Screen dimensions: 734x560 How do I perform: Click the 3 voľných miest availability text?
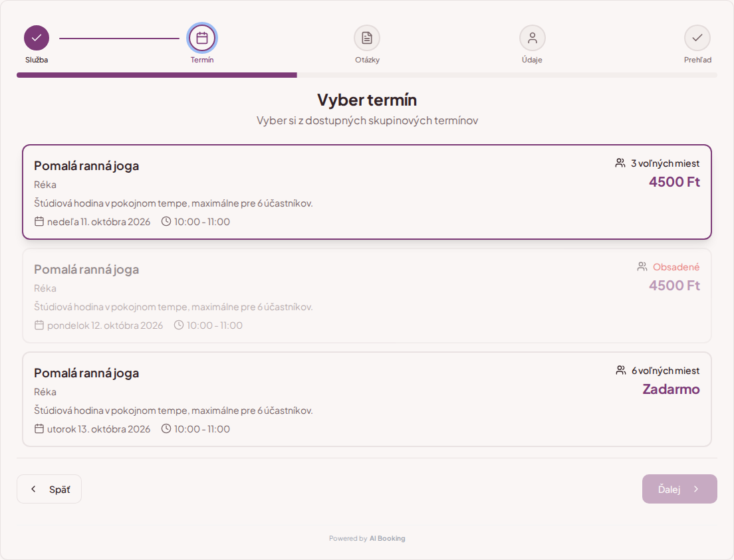click(665, 163)
